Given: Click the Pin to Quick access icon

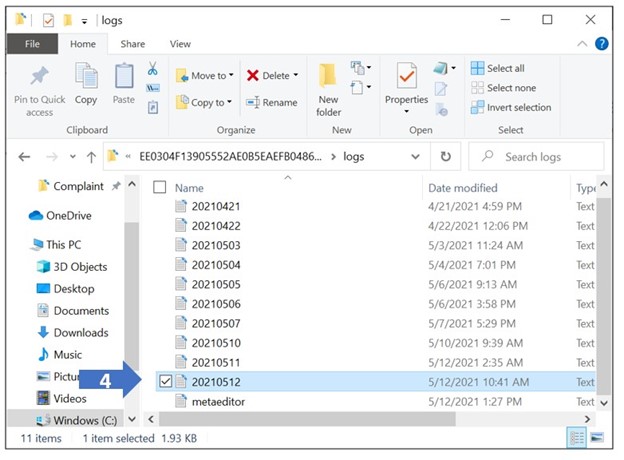Looking at the screenshot, I should [x=39, y=80].
